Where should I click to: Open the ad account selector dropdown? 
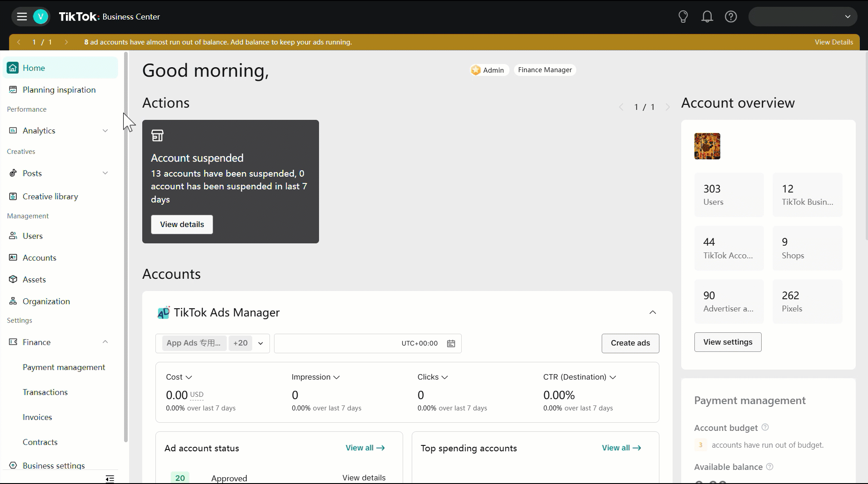point(260,343)
